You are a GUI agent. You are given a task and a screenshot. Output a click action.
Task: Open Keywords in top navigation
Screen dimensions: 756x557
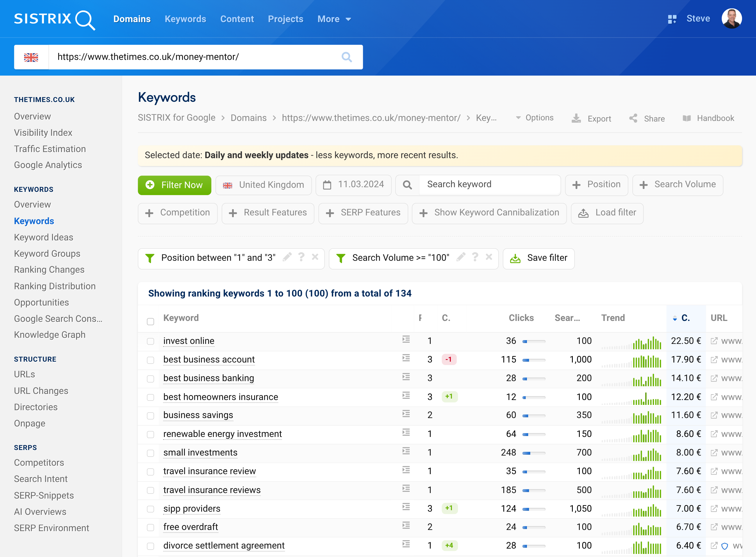[x=185, y=19]
